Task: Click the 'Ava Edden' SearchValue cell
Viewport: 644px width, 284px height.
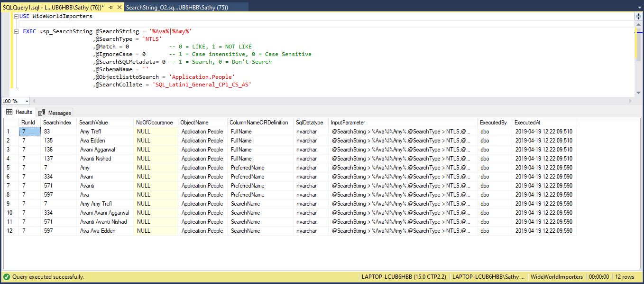Action: click(x=105, y=141)
